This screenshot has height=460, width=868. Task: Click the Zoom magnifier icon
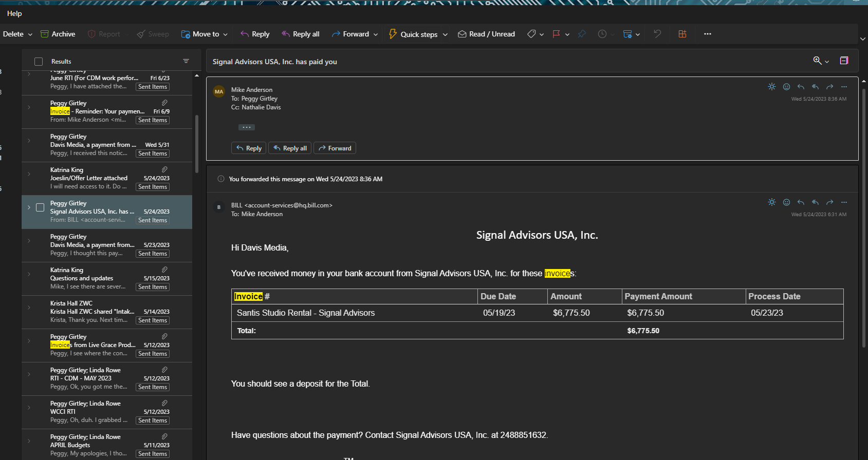pyautogui.click(x=817, y=61)
